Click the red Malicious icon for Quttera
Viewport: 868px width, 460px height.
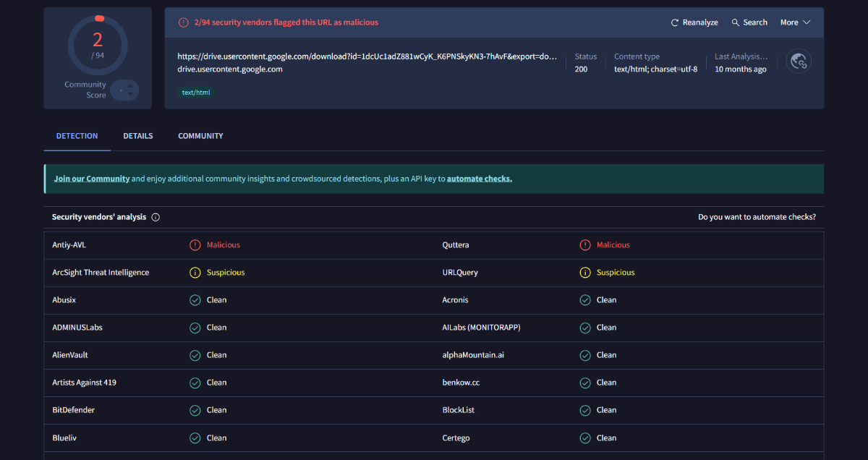coord(585,245)
